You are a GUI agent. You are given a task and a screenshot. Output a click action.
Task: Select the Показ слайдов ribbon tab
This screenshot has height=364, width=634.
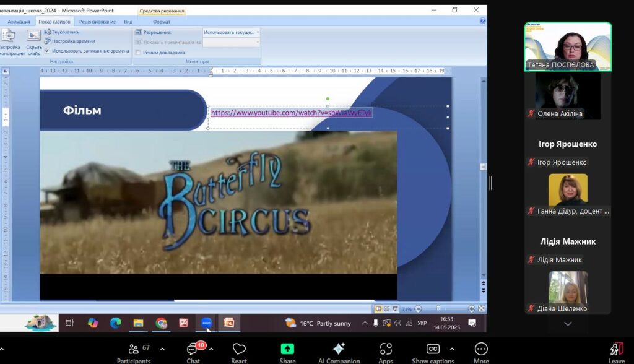[x=54, y=22]
